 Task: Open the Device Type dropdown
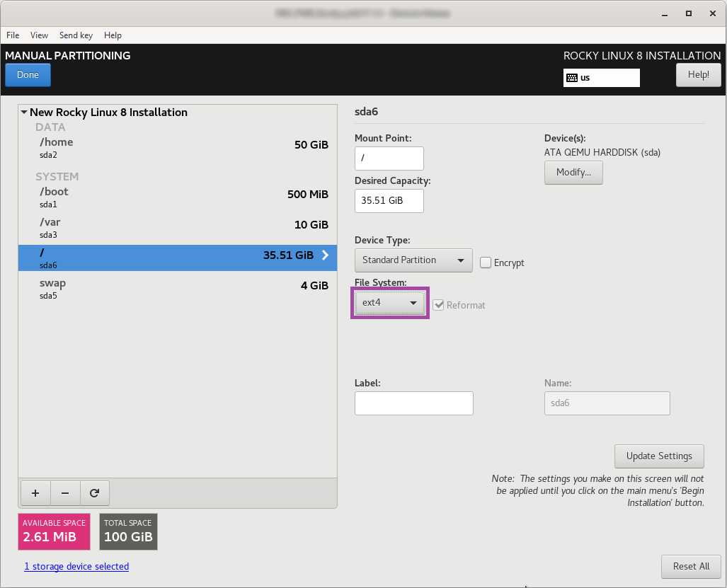tap(413, 260)
